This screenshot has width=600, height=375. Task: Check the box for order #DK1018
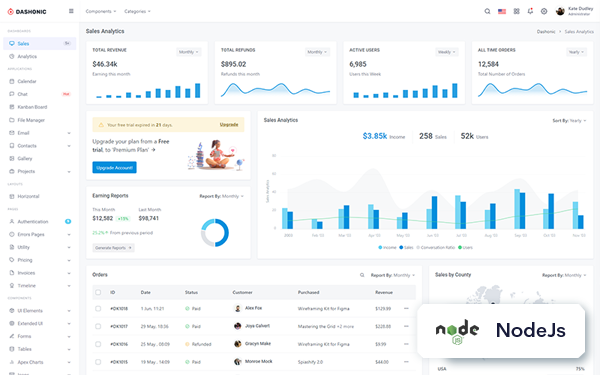tap(98, 308)
